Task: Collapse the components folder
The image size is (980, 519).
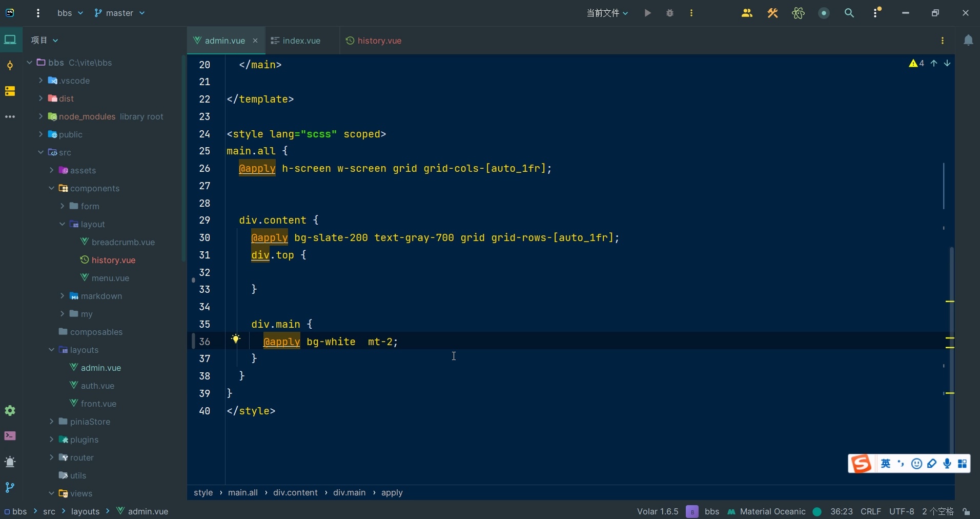Action: (x=51, y=188)
